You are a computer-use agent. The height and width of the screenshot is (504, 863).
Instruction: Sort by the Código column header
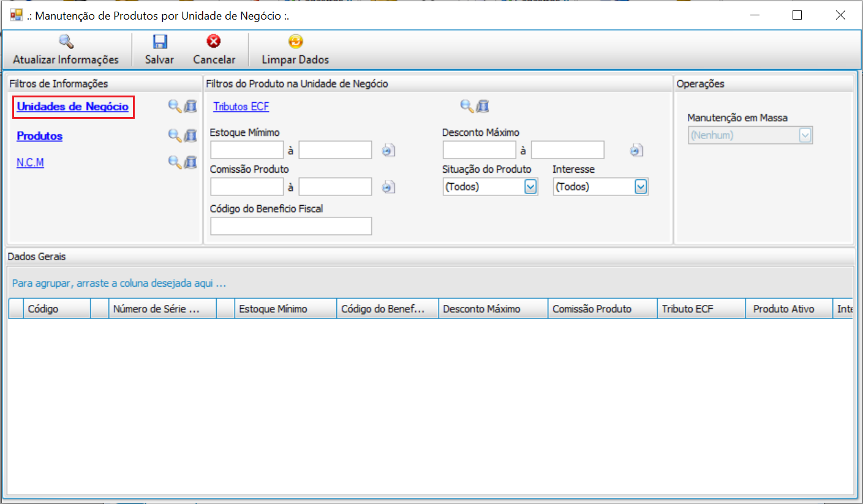point(57,309)
